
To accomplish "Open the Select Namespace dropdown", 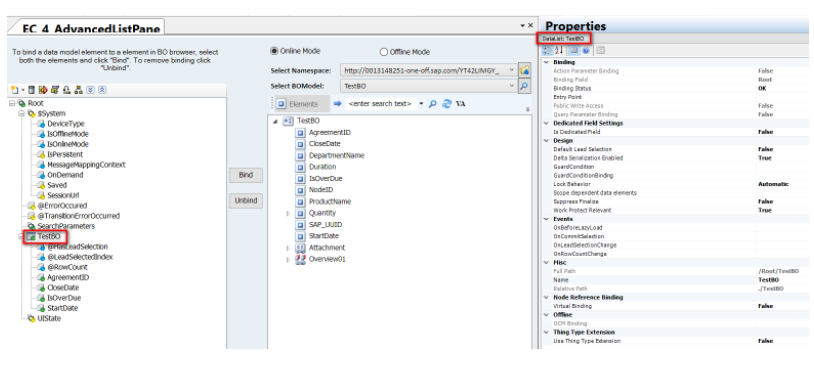I will pos(511,70).
